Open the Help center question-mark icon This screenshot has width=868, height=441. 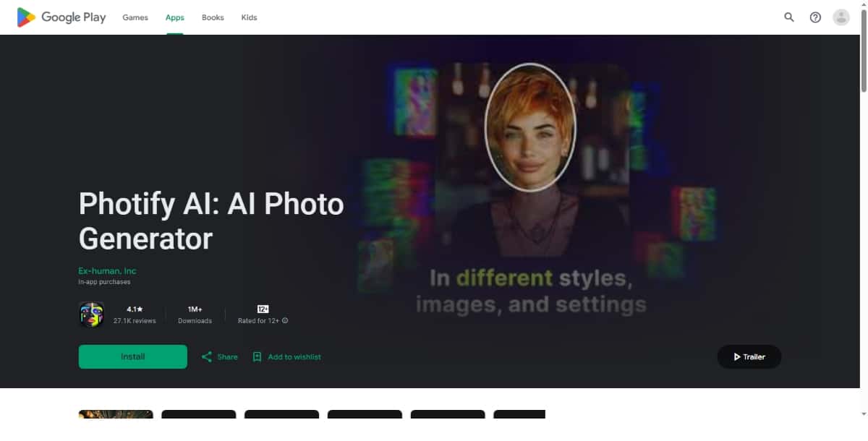pos(815,17)
